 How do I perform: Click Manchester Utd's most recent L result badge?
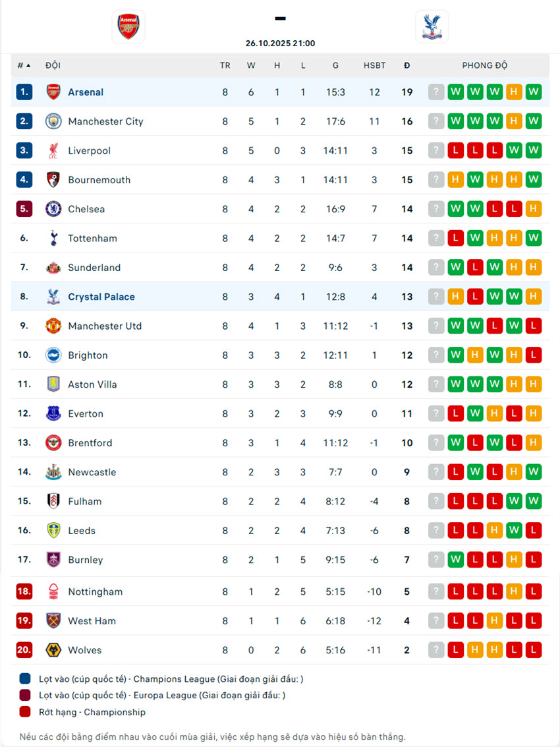(x=534, y=326)
